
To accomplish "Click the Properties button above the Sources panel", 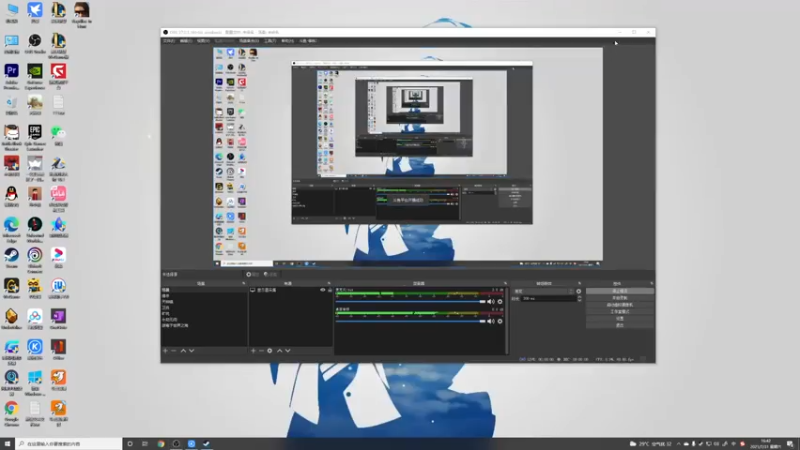I will 253,274.
